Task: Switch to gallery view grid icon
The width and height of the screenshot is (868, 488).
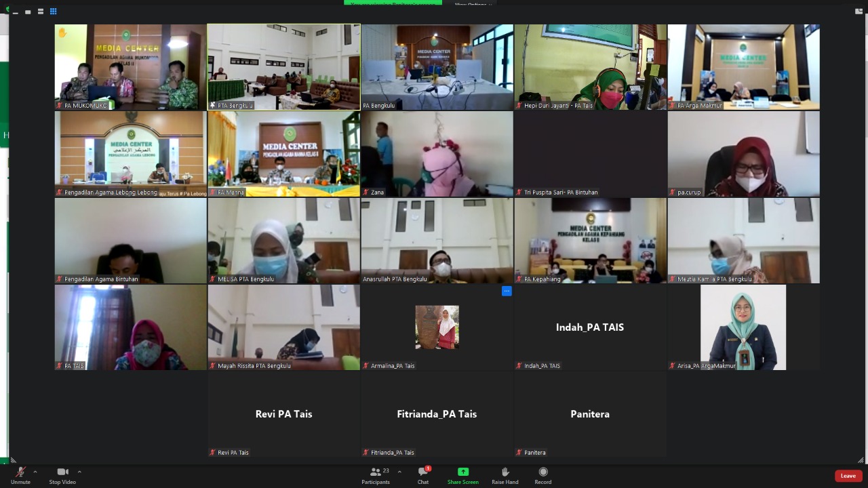Action: point(54,12)
